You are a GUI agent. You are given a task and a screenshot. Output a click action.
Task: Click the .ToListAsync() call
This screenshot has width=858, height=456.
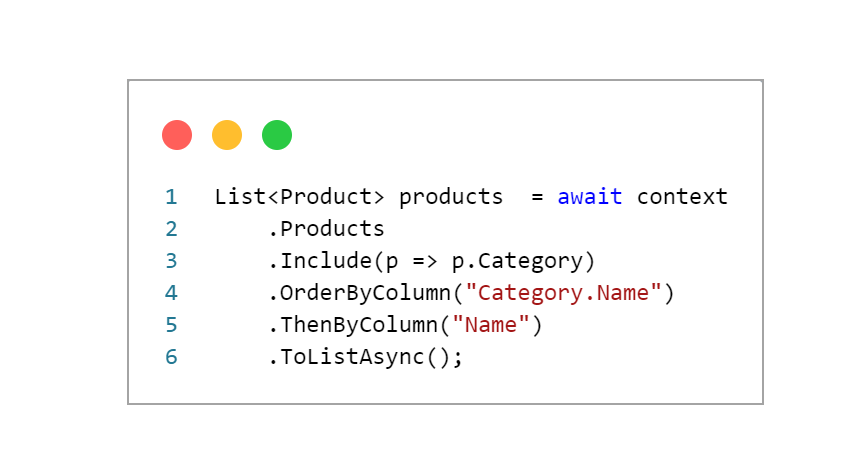coord(365,357)
